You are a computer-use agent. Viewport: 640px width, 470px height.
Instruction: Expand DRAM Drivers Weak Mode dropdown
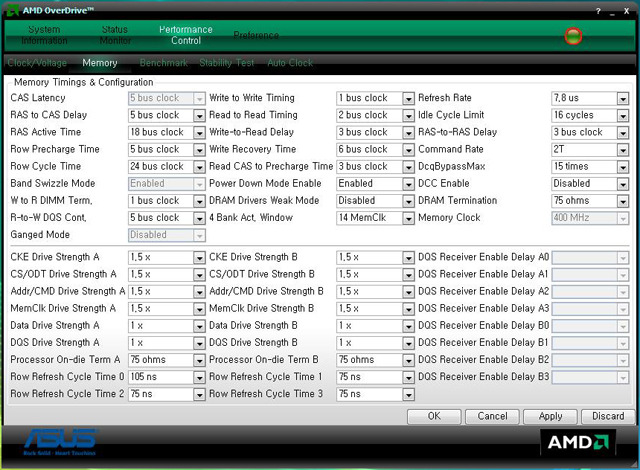(408, 201)
